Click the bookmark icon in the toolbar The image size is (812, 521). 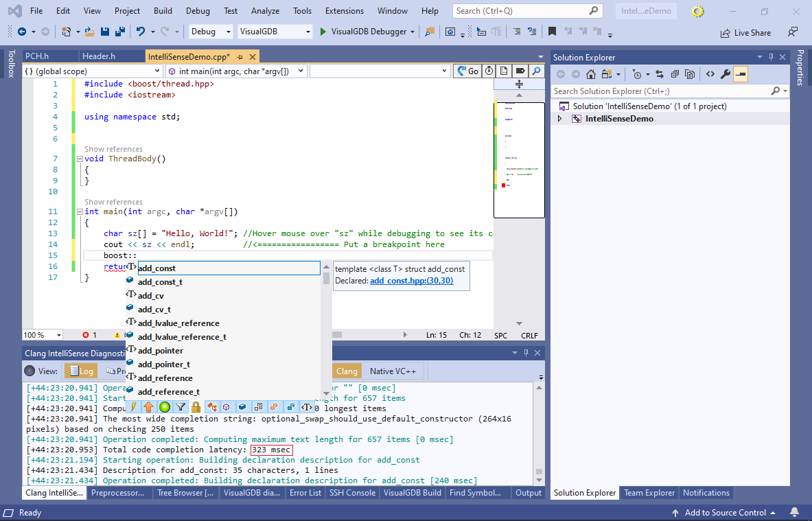[552, 32]
